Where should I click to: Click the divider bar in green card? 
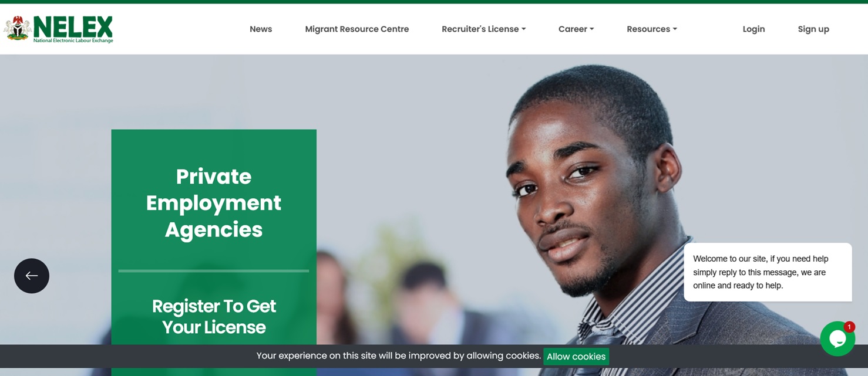tap(214, 271)
